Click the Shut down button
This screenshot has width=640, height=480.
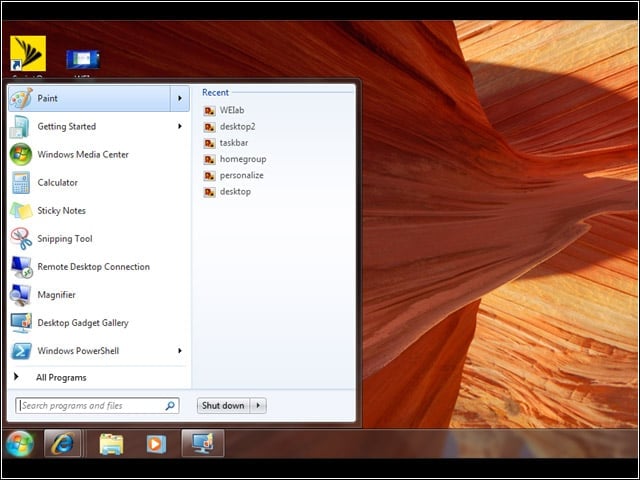pyautogui.click(x=223, y=406)
